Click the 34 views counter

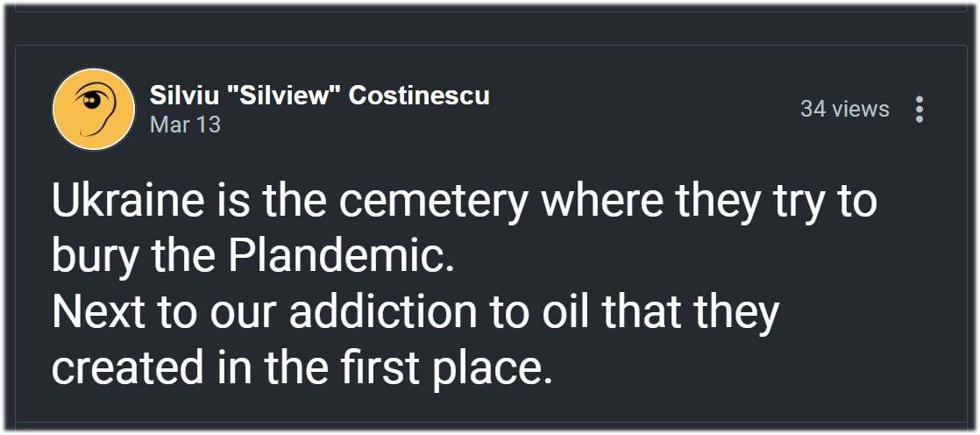[844, 109]
